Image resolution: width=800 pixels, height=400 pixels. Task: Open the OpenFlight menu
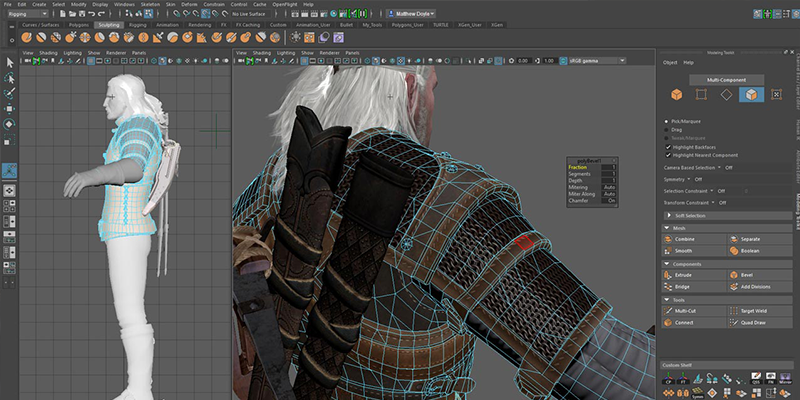284,4
